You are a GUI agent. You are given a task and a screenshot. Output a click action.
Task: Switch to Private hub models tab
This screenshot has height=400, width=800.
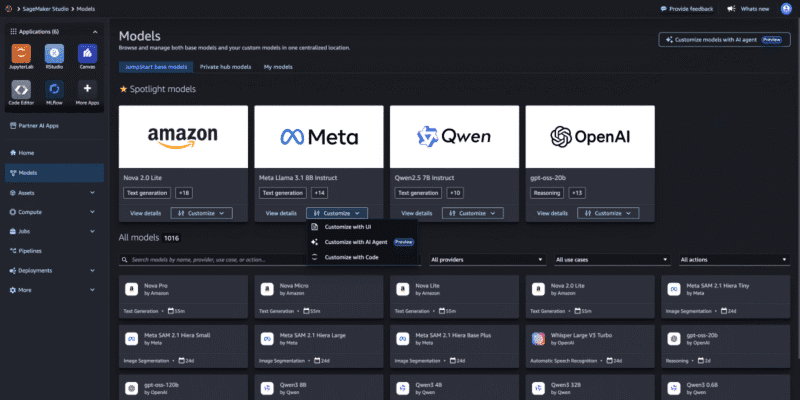226,67
